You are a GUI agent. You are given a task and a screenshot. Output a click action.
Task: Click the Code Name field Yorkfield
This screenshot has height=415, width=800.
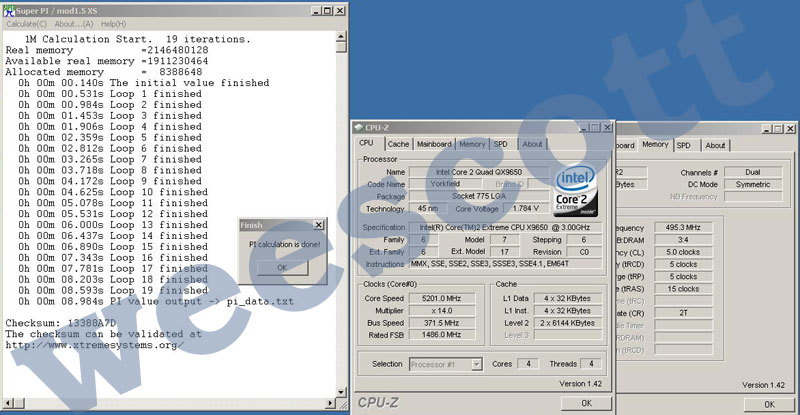tap(445, 184)
